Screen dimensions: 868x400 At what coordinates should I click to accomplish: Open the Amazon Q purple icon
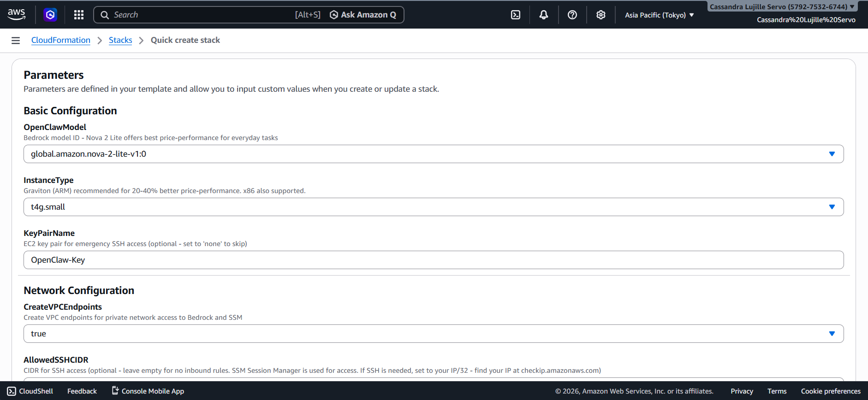50,15
